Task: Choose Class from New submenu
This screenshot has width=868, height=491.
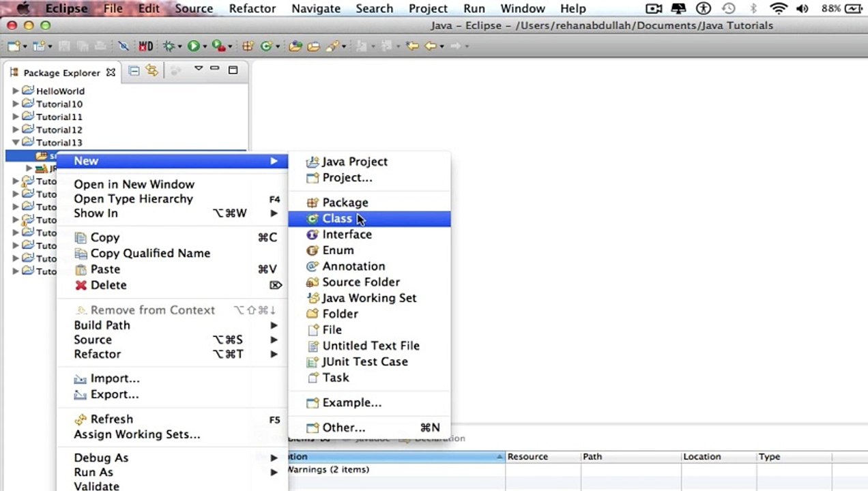Action: tap(369, 218)
